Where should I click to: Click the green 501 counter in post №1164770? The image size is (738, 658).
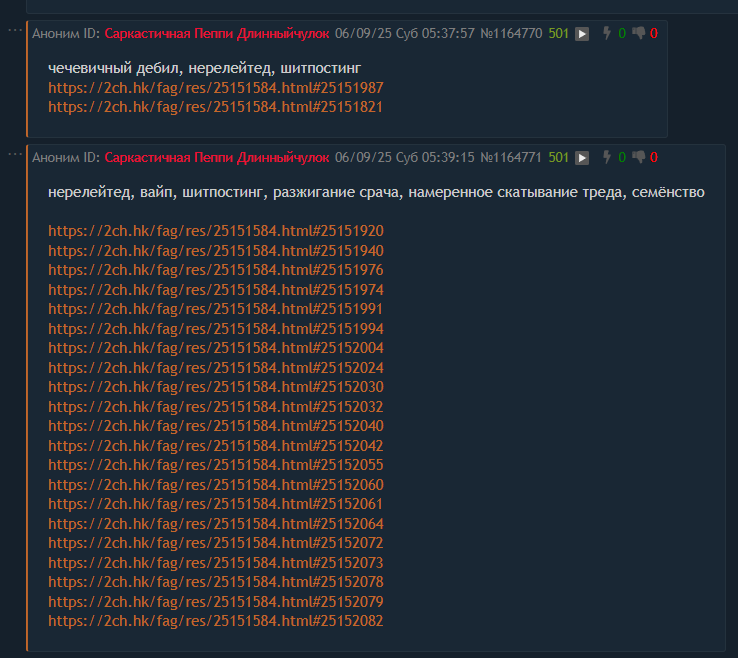click(559, 33)
